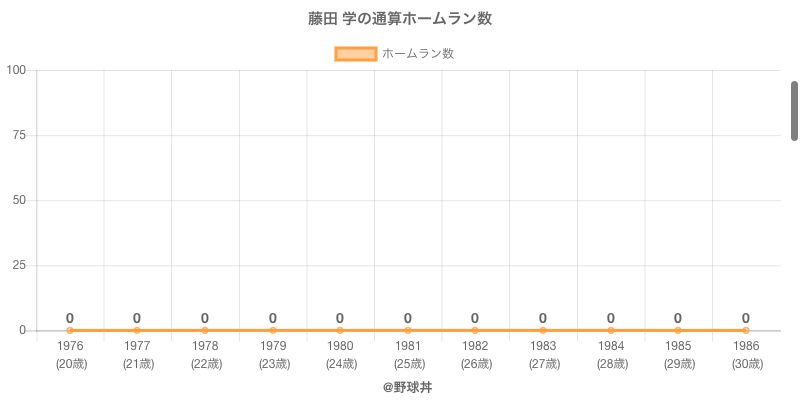Click the 1984 data point marker

[x=610, y=330]
